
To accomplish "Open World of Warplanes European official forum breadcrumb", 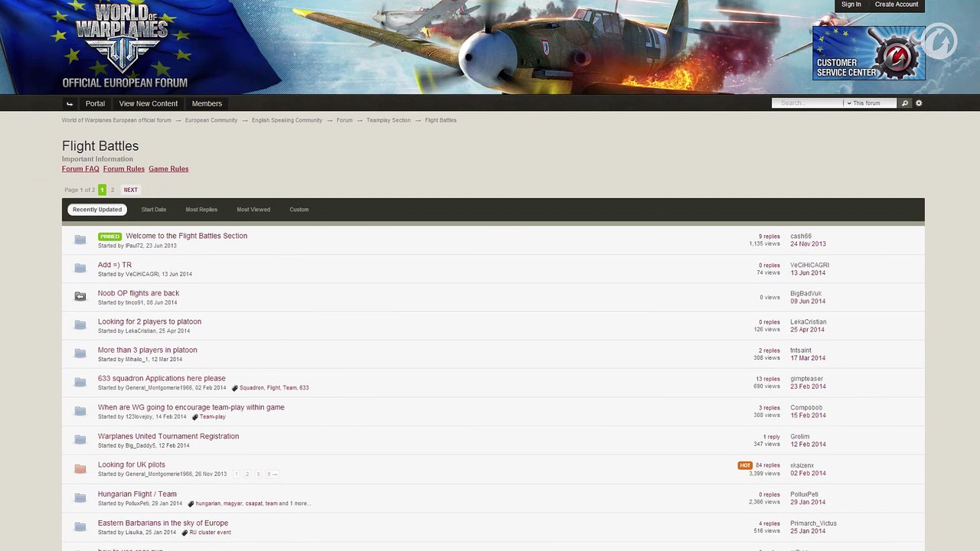I will (x=116, y=120).
